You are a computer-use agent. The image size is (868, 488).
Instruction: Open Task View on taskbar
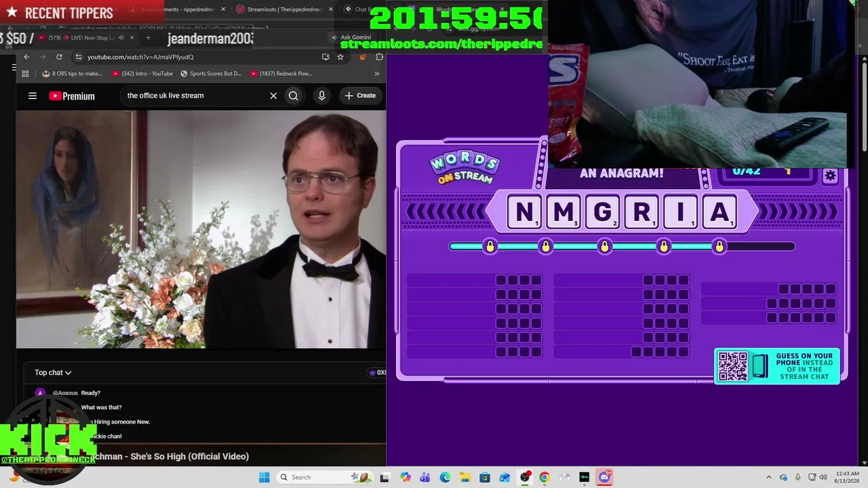[384, 477]
